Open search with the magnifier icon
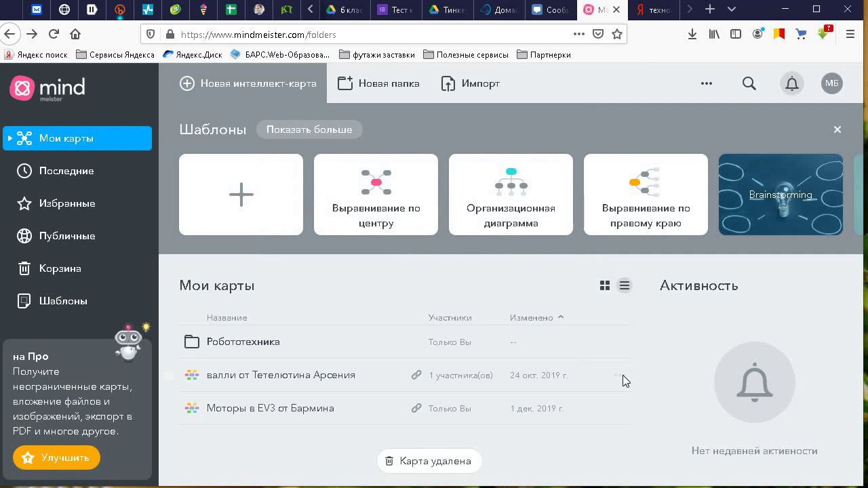 (749, 83)
